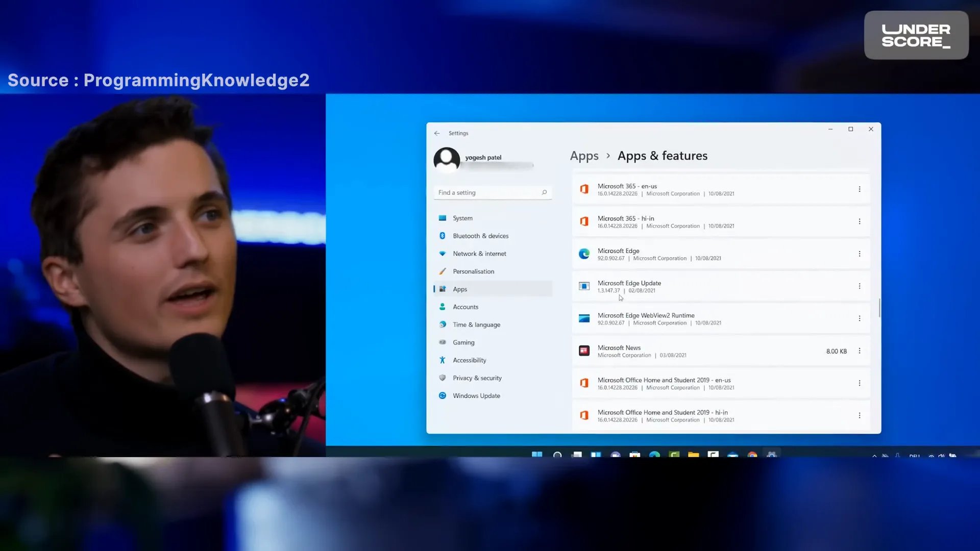Click the Accessibility figure icon
The image size is (980, 551).
click(x=443, y=360)
